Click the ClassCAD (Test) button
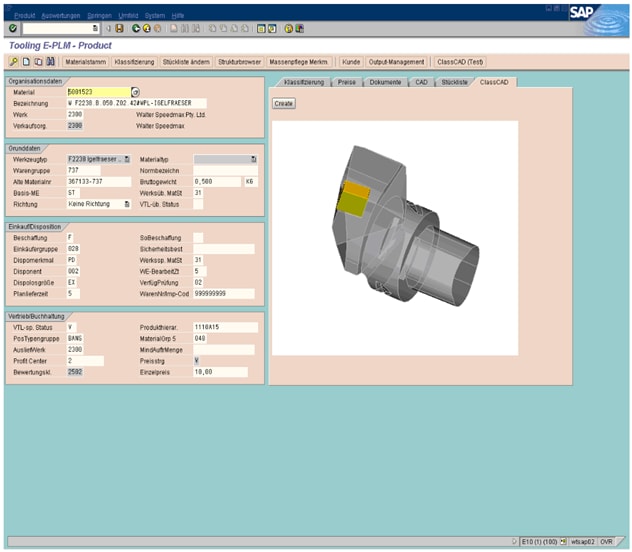 click(x=460, y=62)
